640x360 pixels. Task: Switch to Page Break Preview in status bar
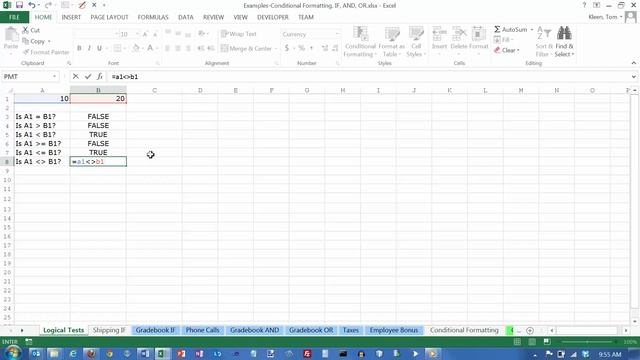click(x=547, y=342)
